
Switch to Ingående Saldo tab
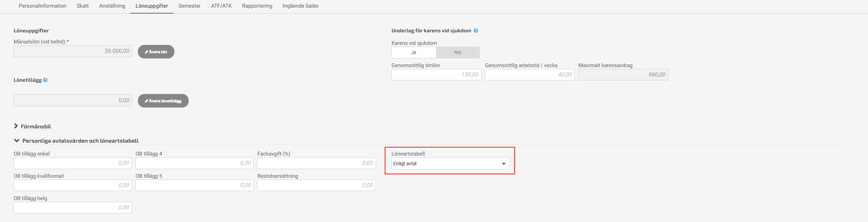coord(300,6)
